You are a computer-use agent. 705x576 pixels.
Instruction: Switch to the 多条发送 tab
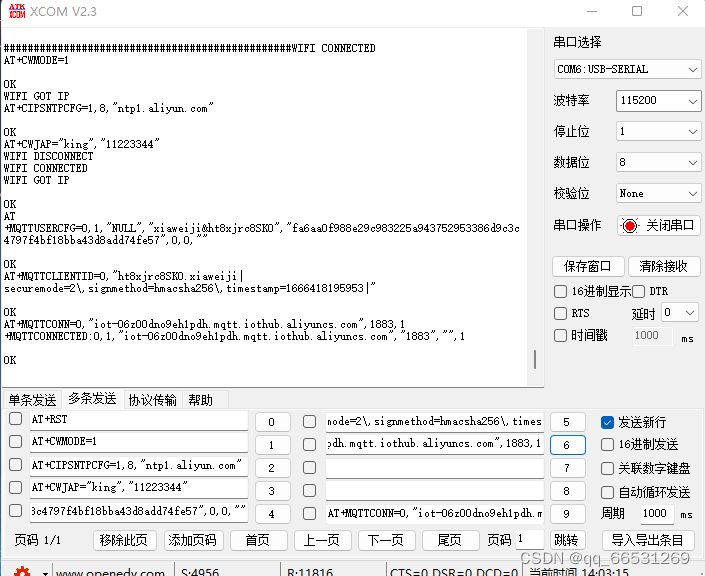click(x=92, y=398)
